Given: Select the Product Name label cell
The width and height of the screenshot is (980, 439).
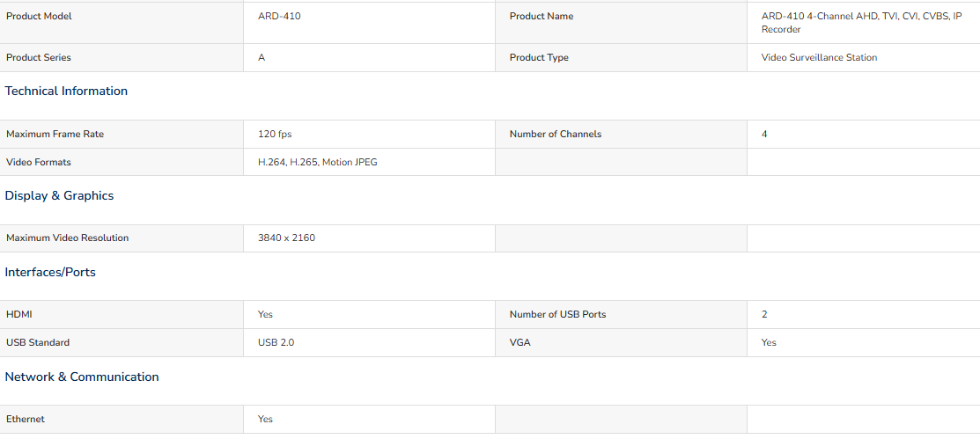Looking at the screenshot, I should coord(621,23).
